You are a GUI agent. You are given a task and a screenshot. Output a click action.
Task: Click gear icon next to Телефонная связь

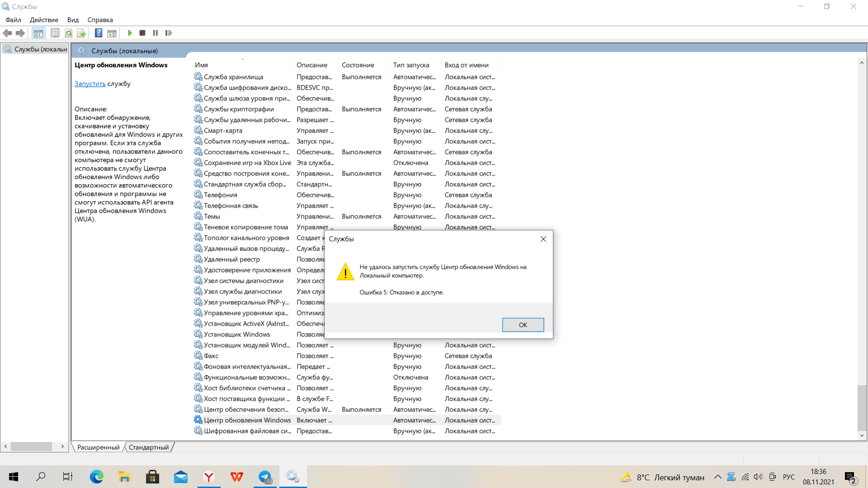[x=198, y=206]
